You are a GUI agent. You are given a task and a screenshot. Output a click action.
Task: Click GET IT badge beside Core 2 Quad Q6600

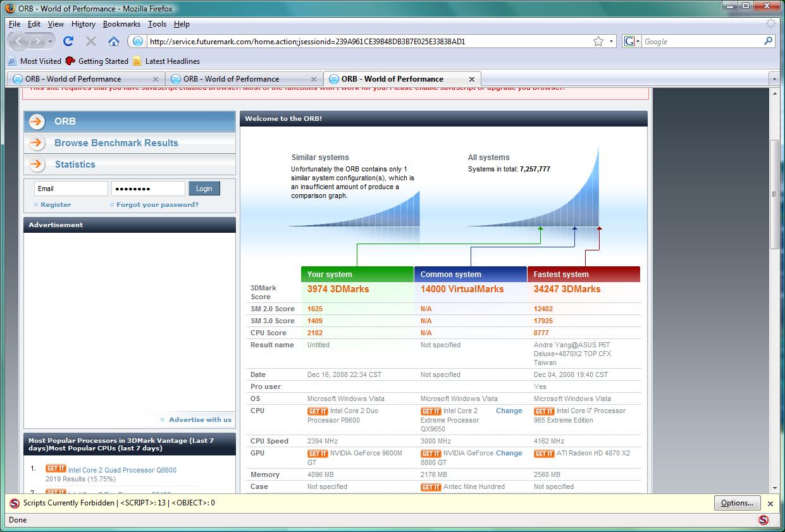56,469
